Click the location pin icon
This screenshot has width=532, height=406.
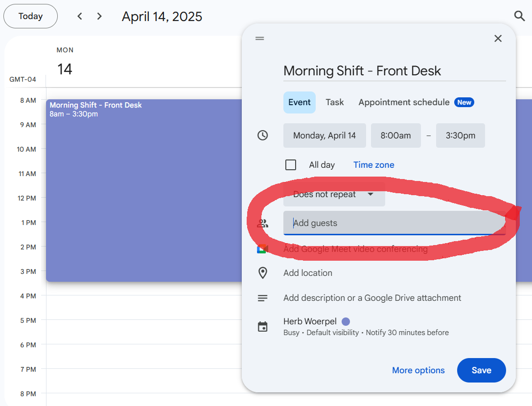(x=263, y=273)
